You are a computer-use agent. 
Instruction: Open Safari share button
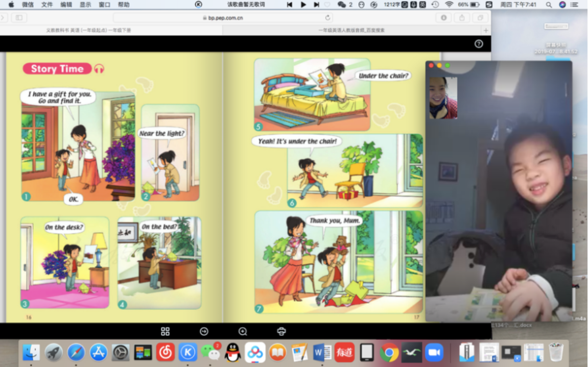point(462,18)
